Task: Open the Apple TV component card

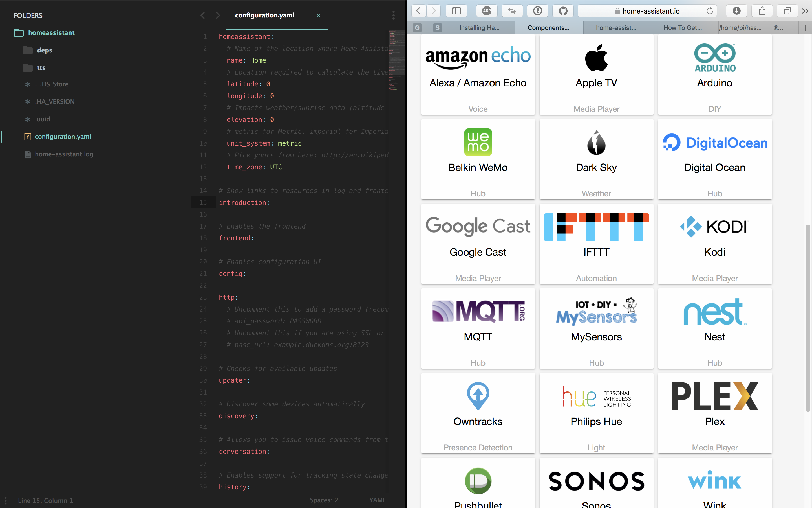Action: click(x=596, y=75)
